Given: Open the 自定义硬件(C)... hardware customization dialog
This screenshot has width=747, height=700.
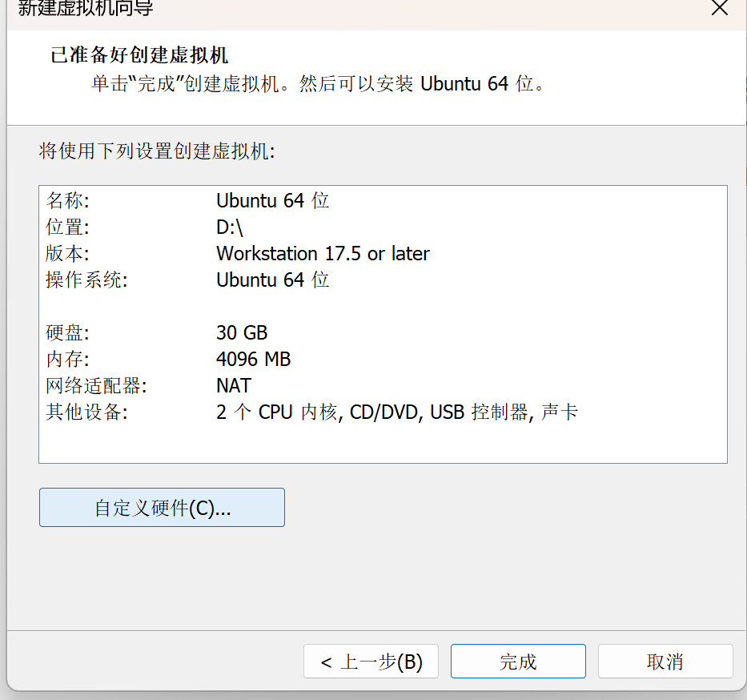Looking at the screenshot, I should click(162, 508).
